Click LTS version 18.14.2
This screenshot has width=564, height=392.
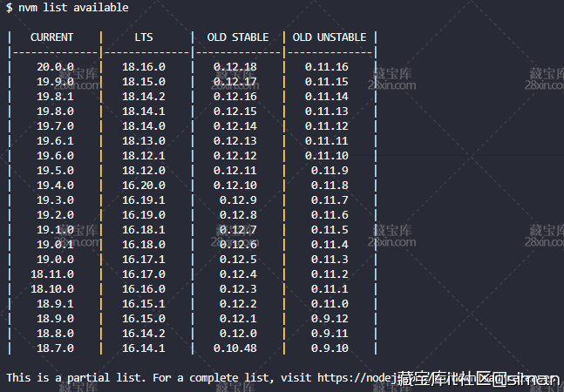point(143,97)
